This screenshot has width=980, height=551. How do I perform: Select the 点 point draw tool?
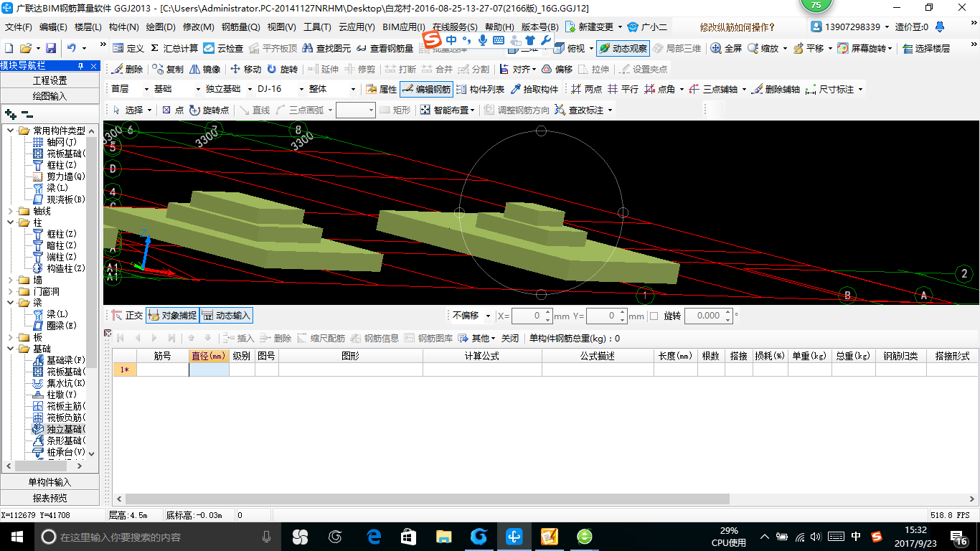tap(173, 110)
